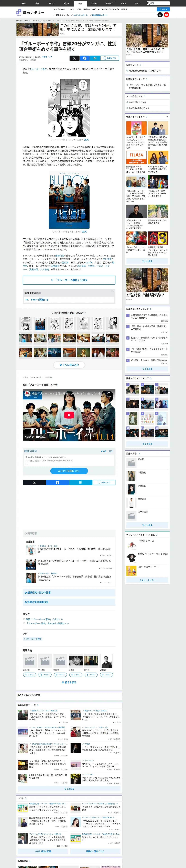Click TVerで視聴する link
The height and width of the screenshot is (868, 186).
coord(40,300)
